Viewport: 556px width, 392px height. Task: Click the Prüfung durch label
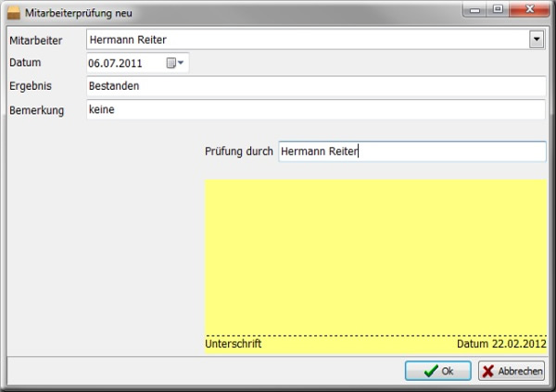click(x=239, y=151)
